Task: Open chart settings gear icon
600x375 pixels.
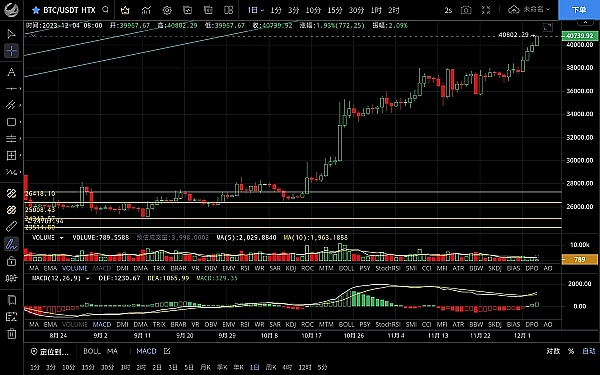Action: point(167,10)
